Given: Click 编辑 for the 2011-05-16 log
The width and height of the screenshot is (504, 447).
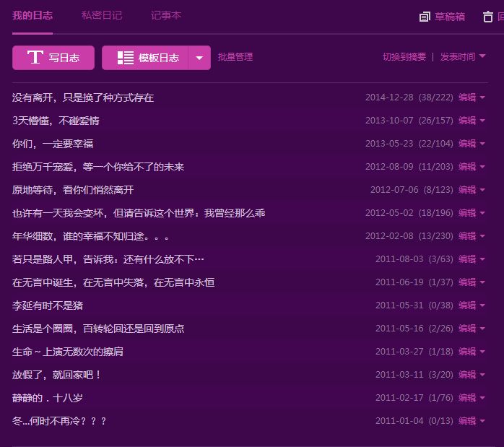Looking at the screenshot, I should pyautogui.click(x=467, y=329).
